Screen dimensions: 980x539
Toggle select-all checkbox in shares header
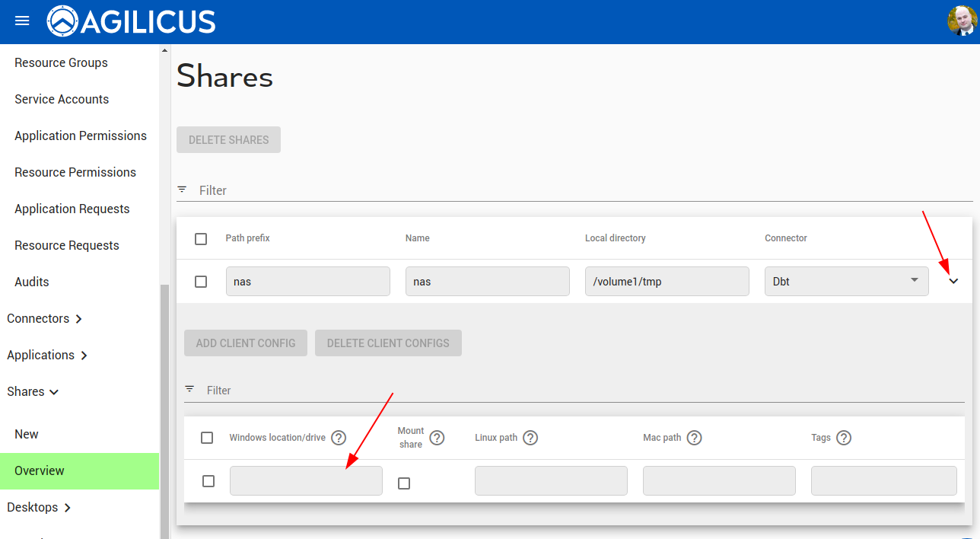[201, 239]
